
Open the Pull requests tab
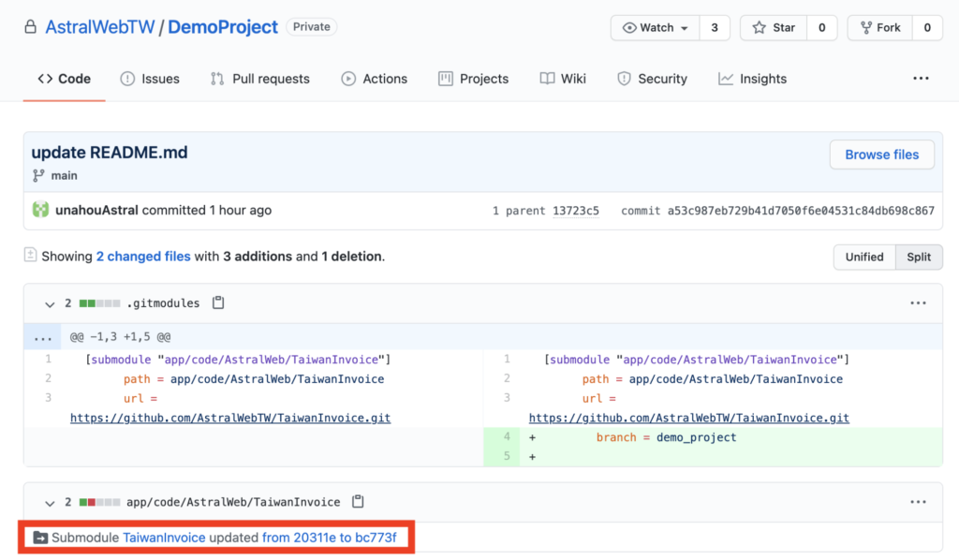[x=260, y=79]
